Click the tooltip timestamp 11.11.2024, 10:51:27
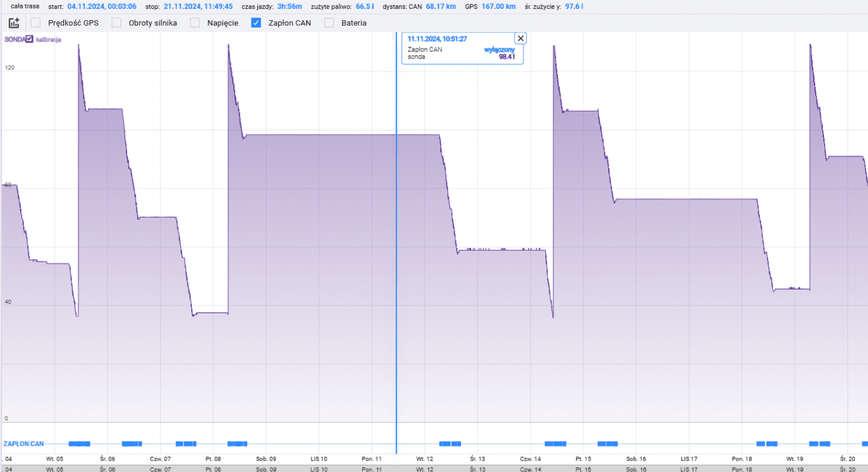The height and width of the screenshot is (472, 868). 437,39
